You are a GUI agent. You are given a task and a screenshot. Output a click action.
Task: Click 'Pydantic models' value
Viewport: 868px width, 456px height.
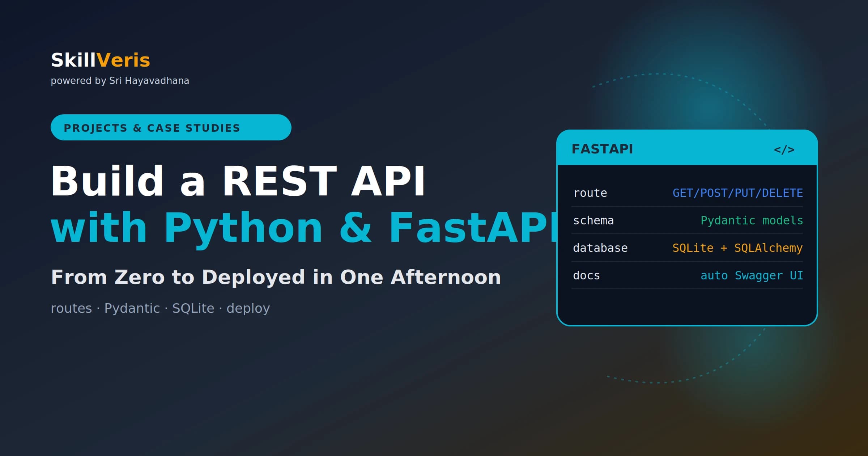pyautogui.click(x=752, y=220)
